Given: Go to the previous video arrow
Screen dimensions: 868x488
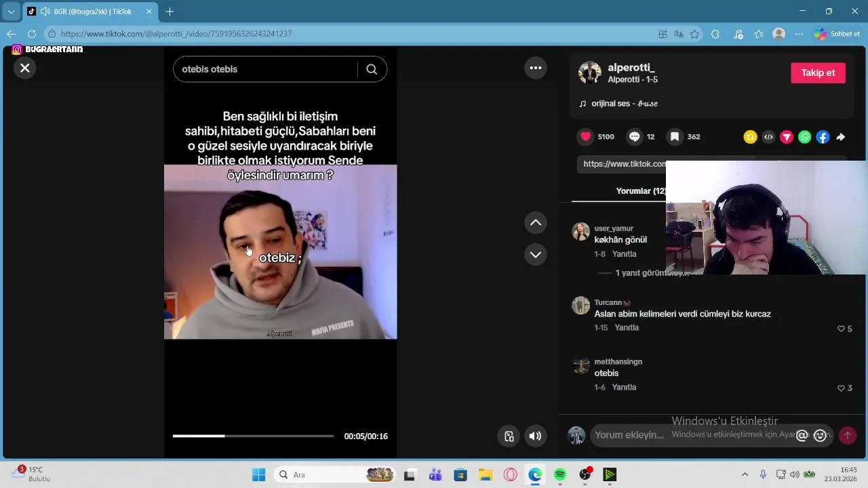Looking at the screenshot, I should pyautogui.click(x=536, y=222).
